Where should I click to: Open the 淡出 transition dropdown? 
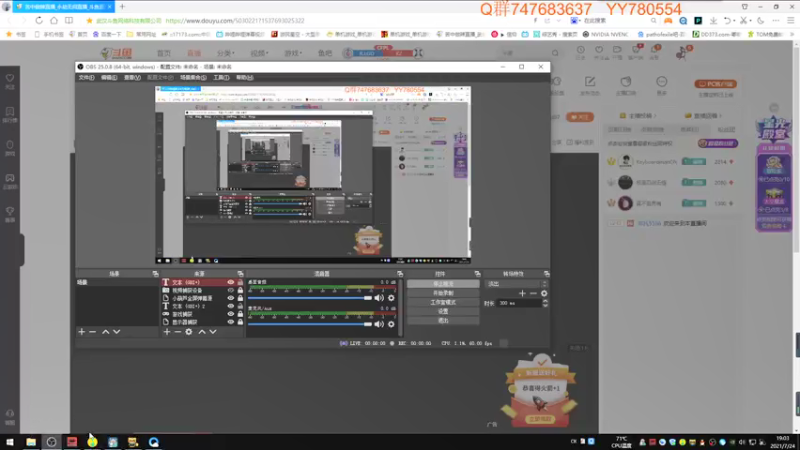coord(516,284)
